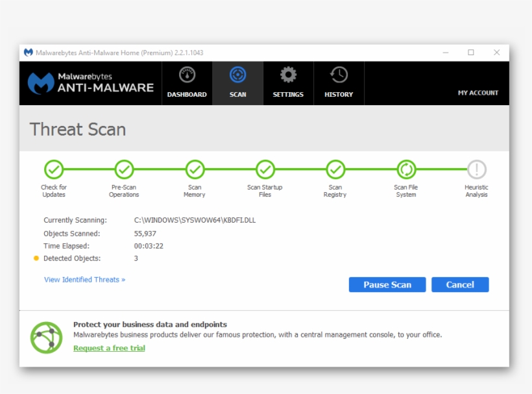532x394 pixels.
Task: Switch to the HISTORY tab label
Action: coord(339,94)
